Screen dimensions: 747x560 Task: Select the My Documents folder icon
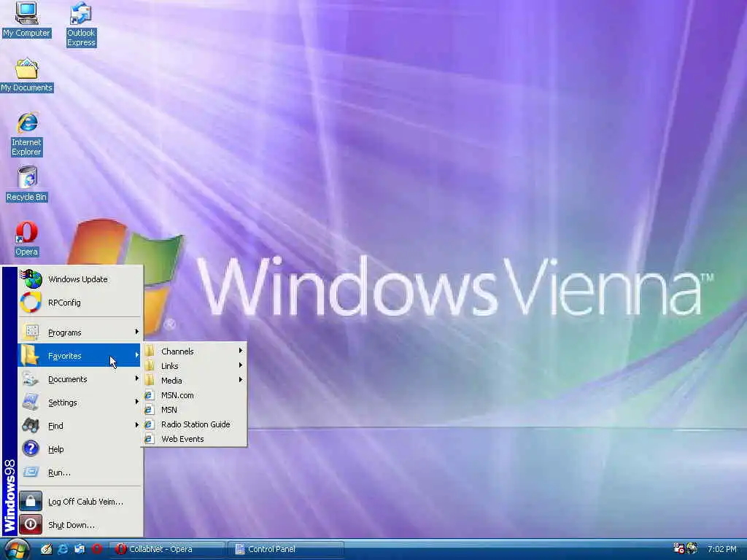(x=27, y=75)
